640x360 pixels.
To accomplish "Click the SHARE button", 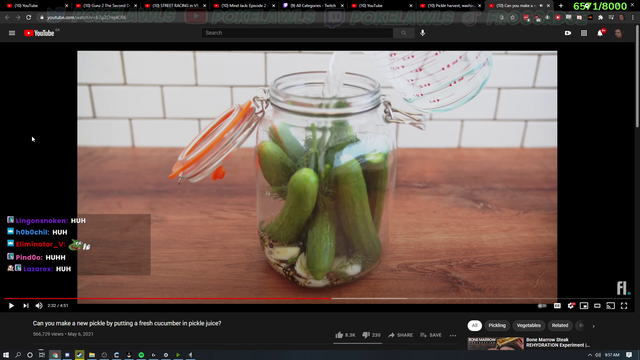I will pos(400,335).
